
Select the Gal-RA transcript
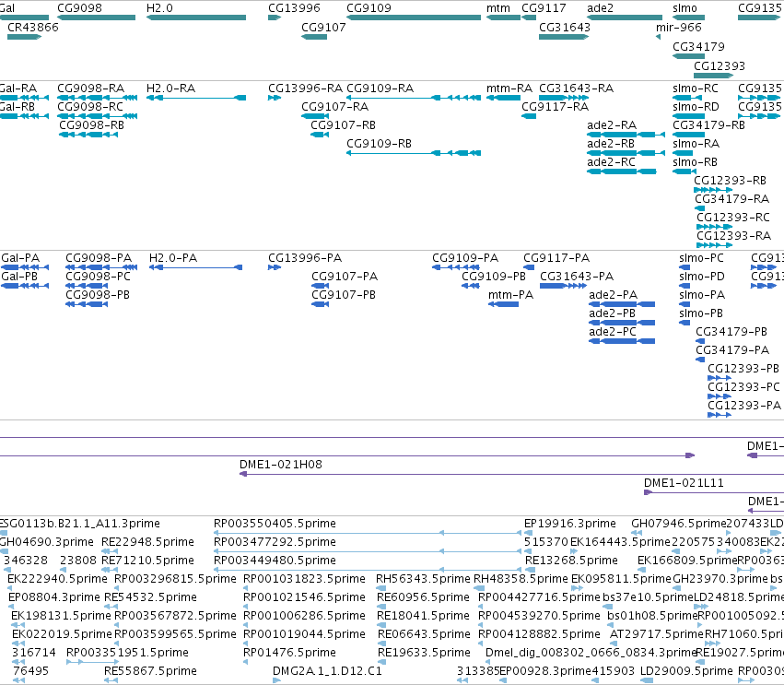click(25, 98)
